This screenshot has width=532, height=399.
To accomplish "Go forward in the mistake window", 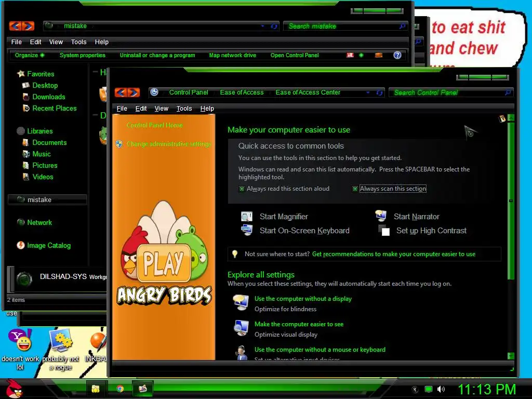I will point(28,26).
